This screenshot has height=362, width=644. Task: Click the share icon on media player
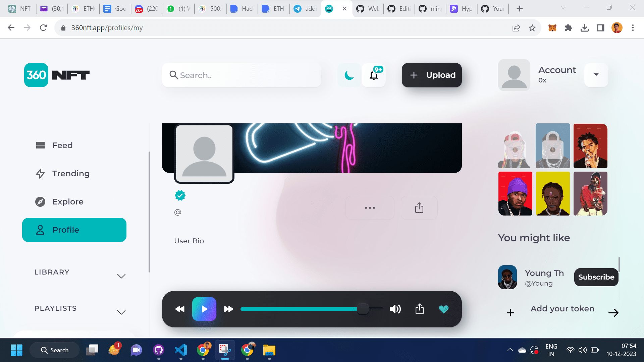(419, 309)
